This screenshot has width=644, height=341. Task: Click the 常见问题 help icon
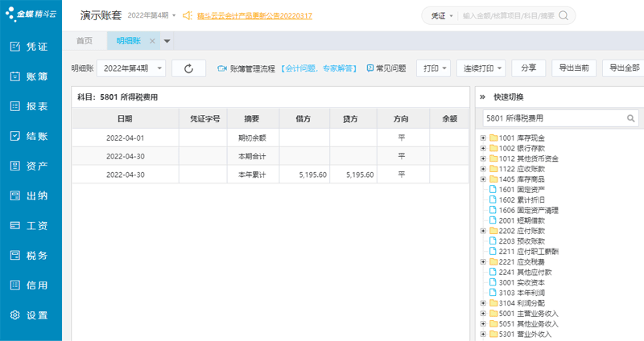tap(370, 68)
